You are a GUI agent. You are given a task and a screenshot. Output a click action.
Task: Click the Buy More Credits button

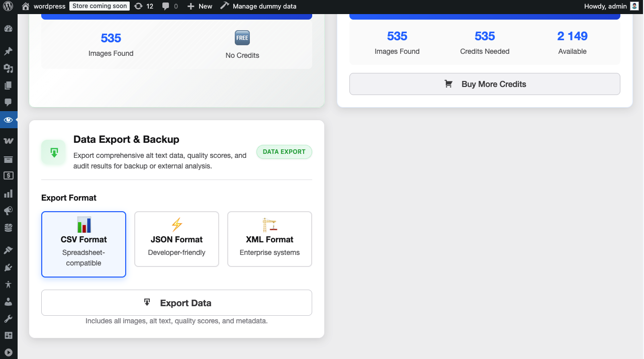click(484, 83)
